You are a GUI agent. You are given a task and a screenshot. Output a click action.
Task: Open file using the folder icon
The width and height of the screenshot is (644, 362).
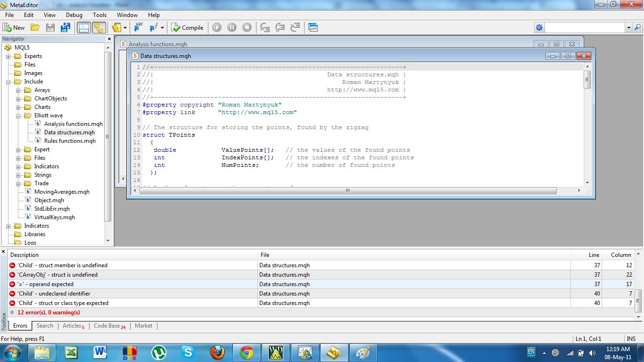pyautogui.click(x=35, y=28)
